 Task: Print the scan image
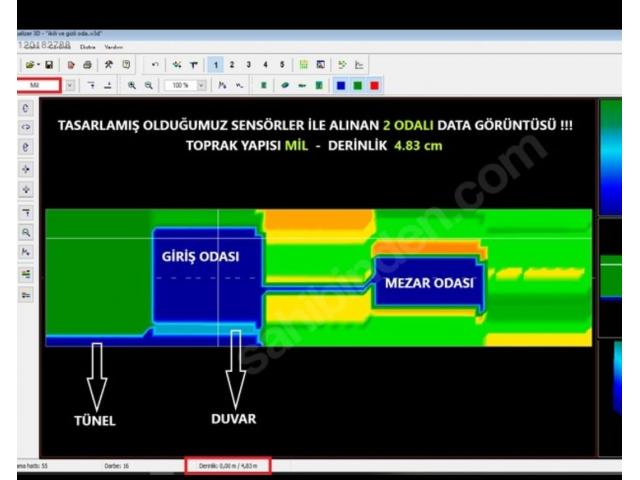click(x=87, y=64)
